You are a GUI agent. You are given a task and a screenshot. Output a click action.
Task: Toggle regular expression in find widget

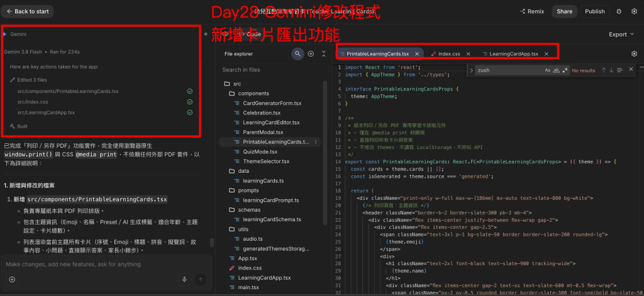point(565,70)
